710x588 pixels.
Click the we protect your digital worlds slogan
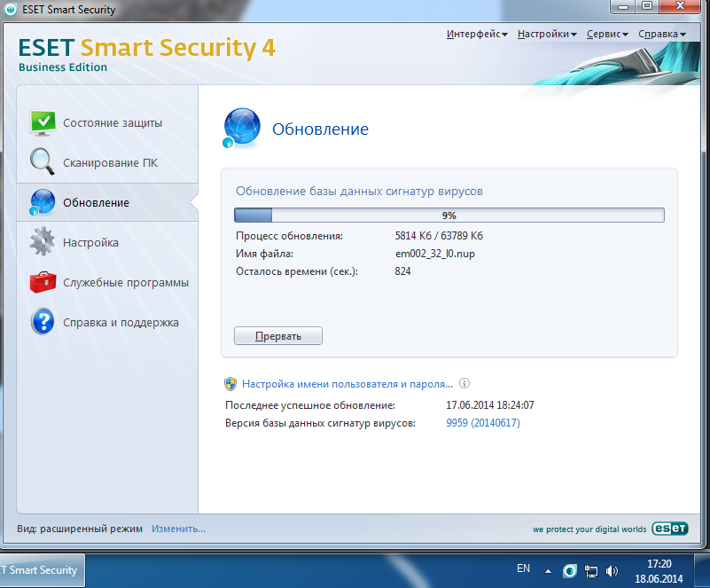[589, 529]
